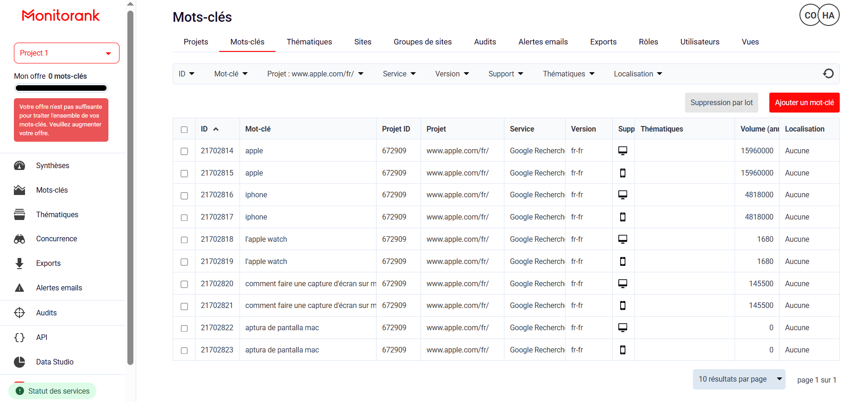This screenshot has width=868, height=402.
Task: Click the sidebar vertical scrollbar
Action: [x=131, y=188]
